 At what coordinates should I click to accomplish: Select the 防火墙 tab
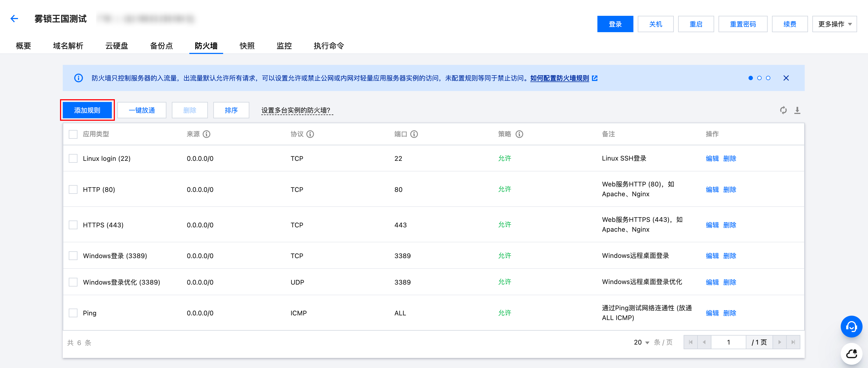point(206,46)
